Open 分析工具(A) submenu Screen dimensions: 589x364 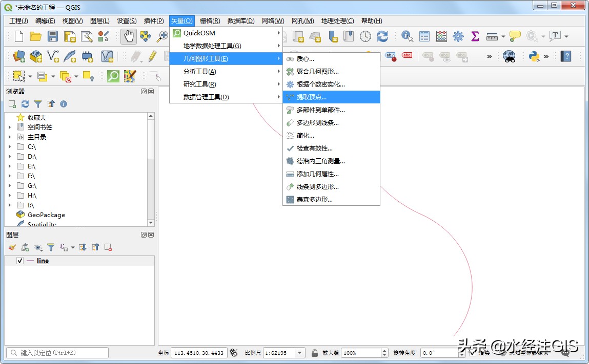click(226, 71)
